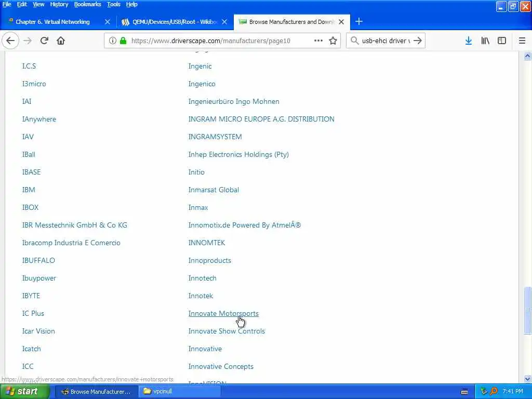This screenshot has height=399, width=532.
Task: Open the Help menu
Action: pos(131,4)
